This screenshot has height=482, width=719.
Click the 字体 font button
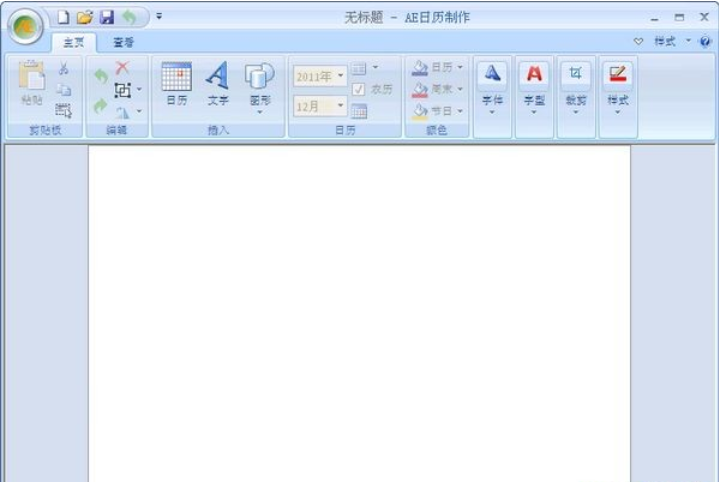pos(492,88)
